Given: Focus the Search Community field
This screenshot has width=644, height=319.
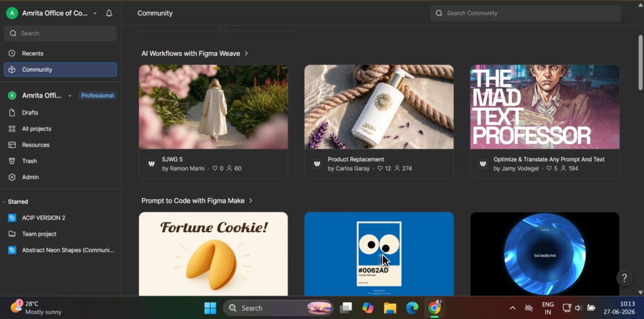Looking at the screenshot, I should click(x=525, y=13).
